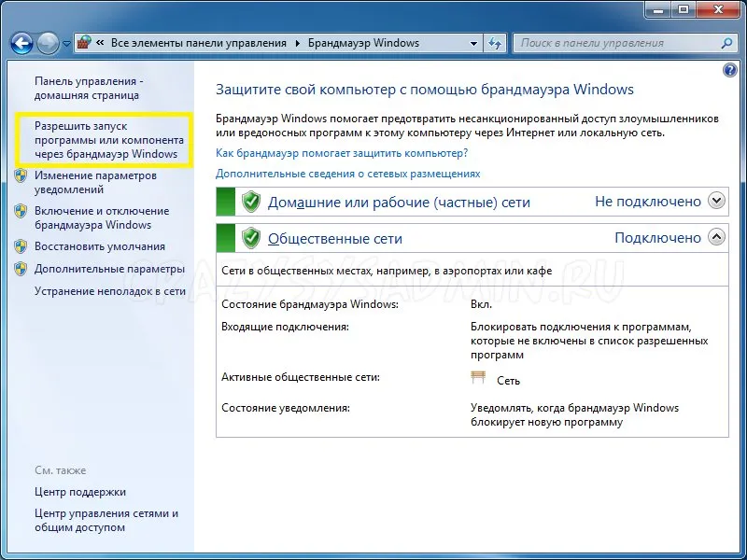Open 'Включение и отключение брандмауэра Windows'
Viewport: 747px width, 560px height.
click(102, 217)
